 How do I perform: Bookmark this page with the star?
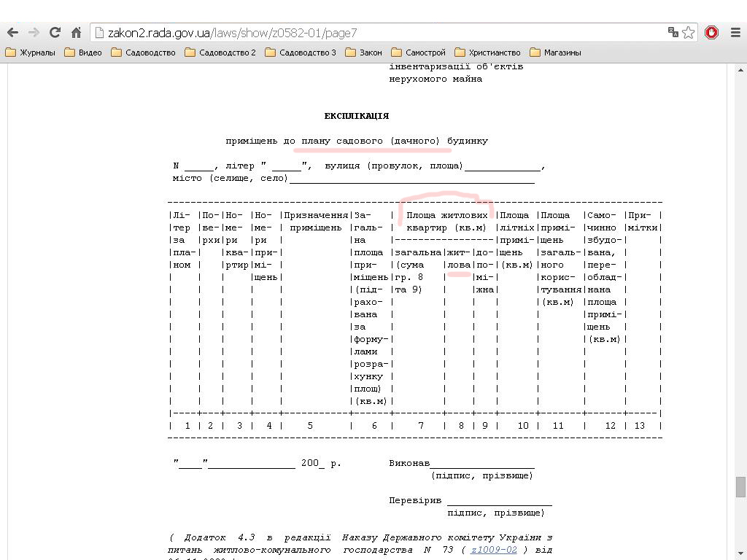pyautogui.click(x=688, y=32)
